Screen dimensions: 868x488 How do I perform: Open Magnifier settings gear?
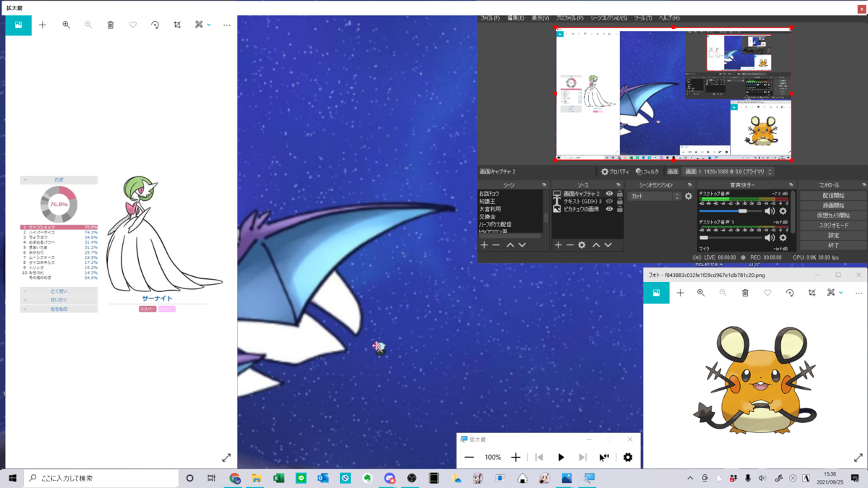[628, 458]
